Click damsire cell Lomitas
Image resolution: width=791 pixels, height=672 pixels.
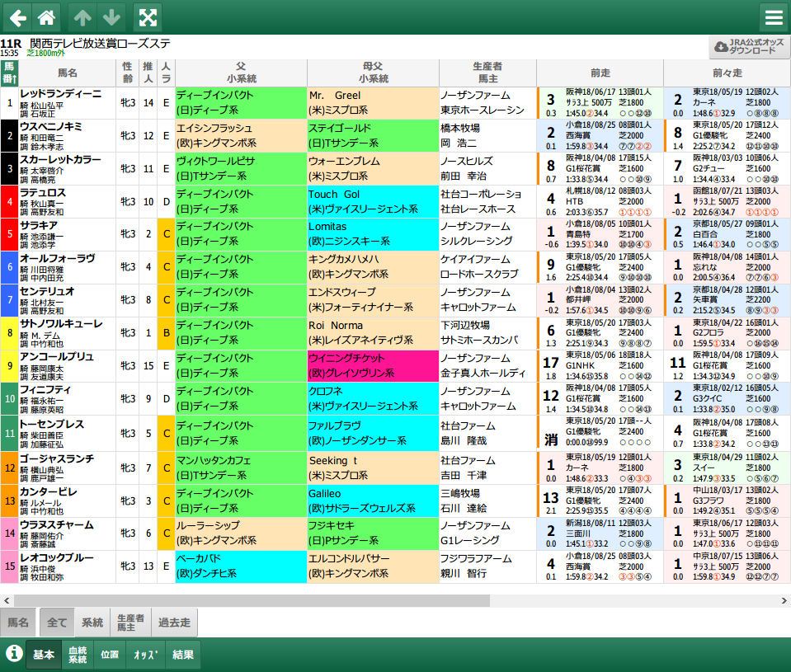374,234
